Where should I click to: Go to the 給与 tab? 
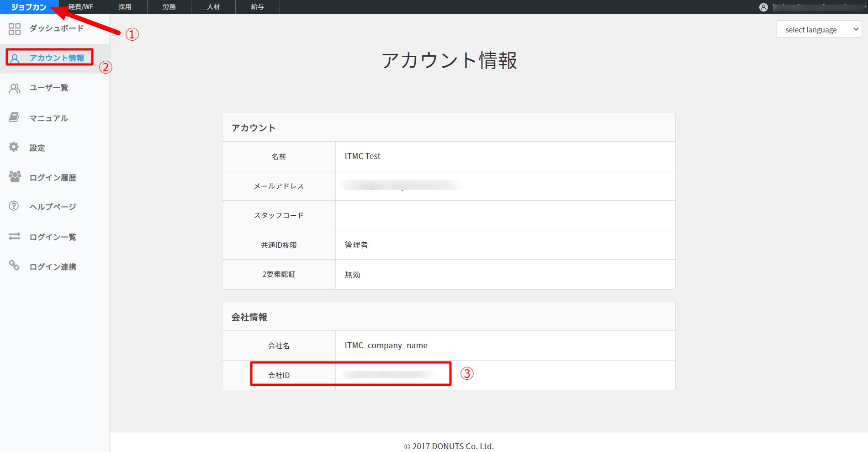[258, 7]
